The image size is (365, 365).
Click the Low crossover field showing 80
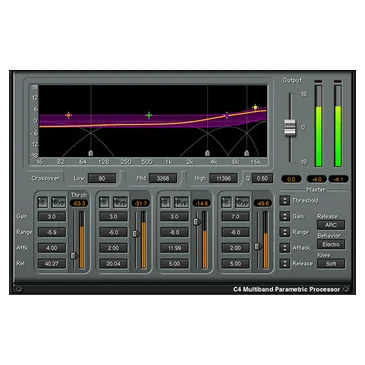point(102,178)
